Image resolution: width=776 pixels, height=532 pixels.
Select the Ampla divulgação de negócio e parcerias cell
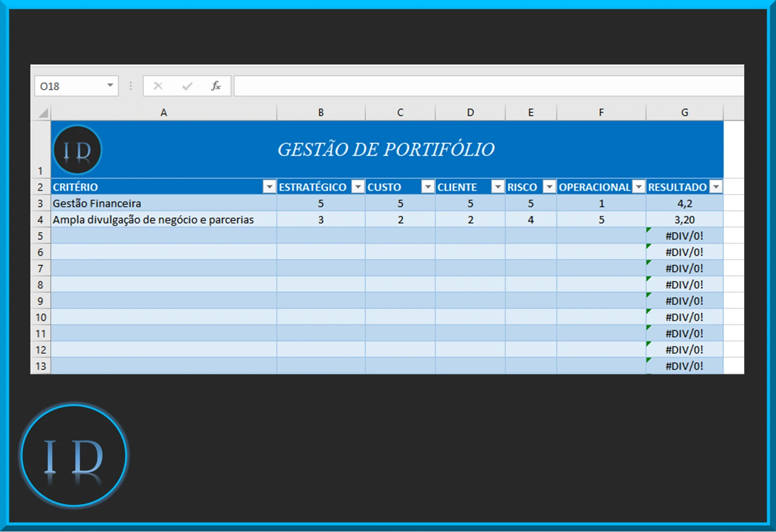[164, 220]
